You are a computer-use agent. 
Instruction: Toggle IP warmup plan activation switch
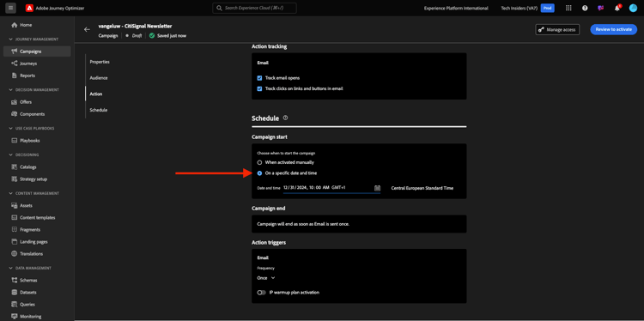click(x=262, y=293)
